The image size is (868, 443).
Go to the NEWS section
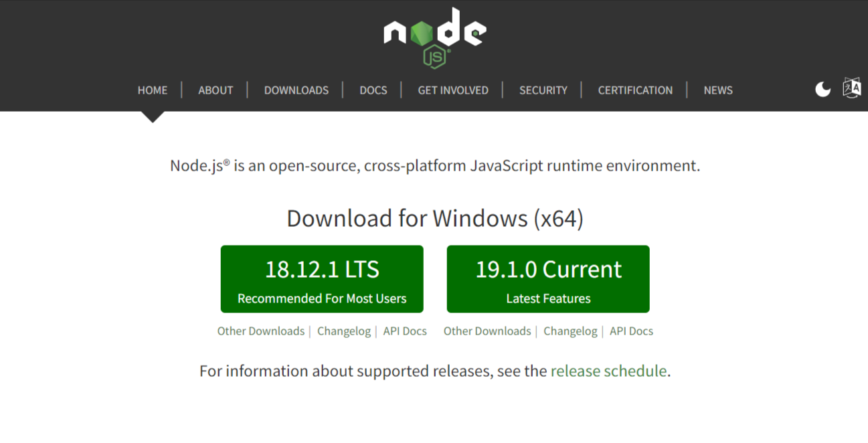[x=718, y=90]
